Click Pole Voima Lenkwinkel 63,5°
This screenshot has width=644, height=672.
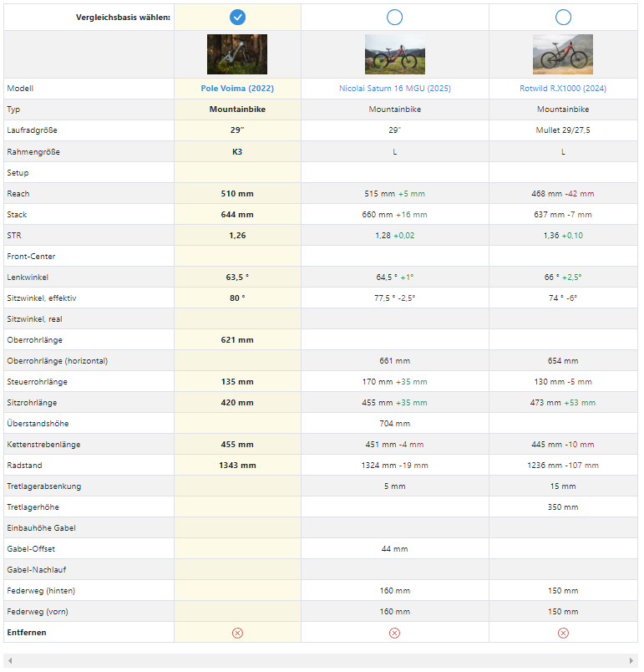[x=237, y=277]
